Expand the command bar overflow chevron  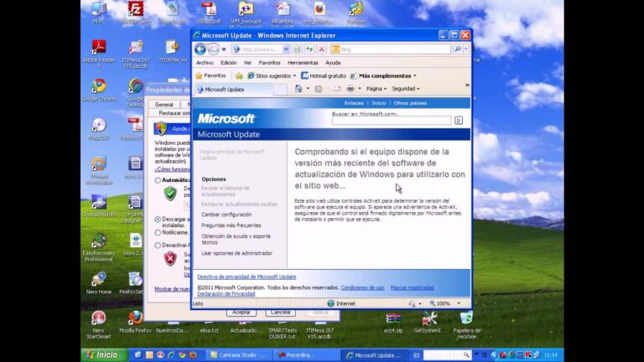pos(467,85)
